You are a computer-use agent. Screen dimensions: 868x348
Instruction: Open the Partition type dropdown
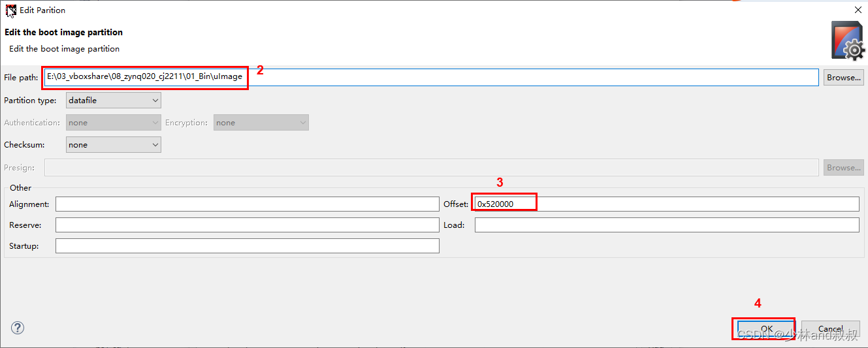pos(114,101)
